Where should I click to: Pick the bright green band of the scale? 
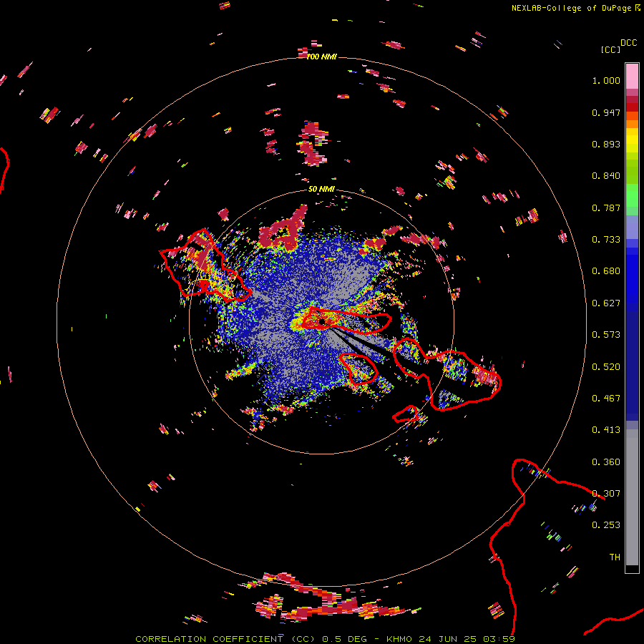point(632,195)
